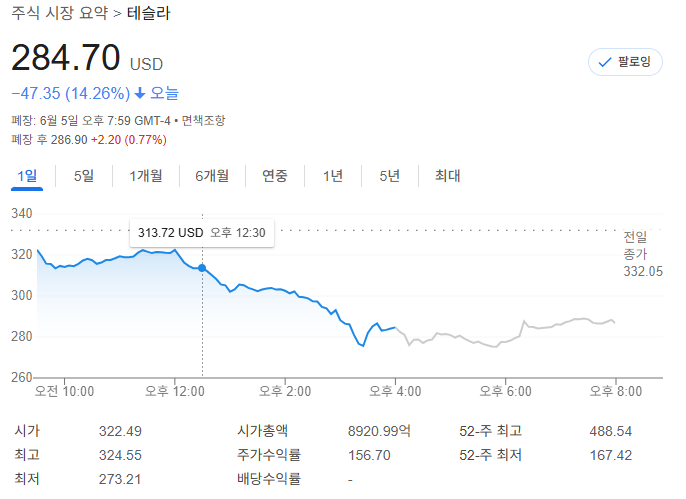The width and height of the screenshot is (686, 499).
Task: Click the 테슬라 breadcrumb title
Action: 148,13
